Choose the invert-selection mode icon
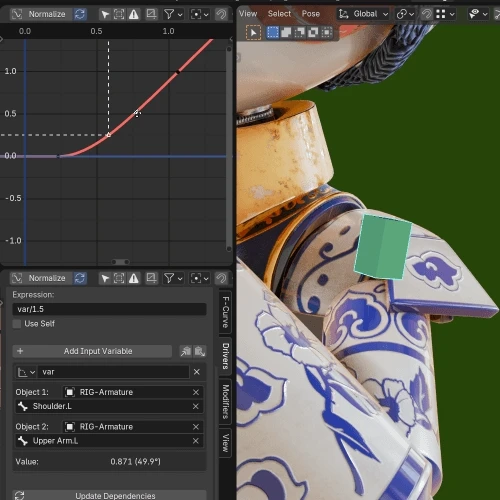Viewport: 500px width, 500px height. [313, 32]
